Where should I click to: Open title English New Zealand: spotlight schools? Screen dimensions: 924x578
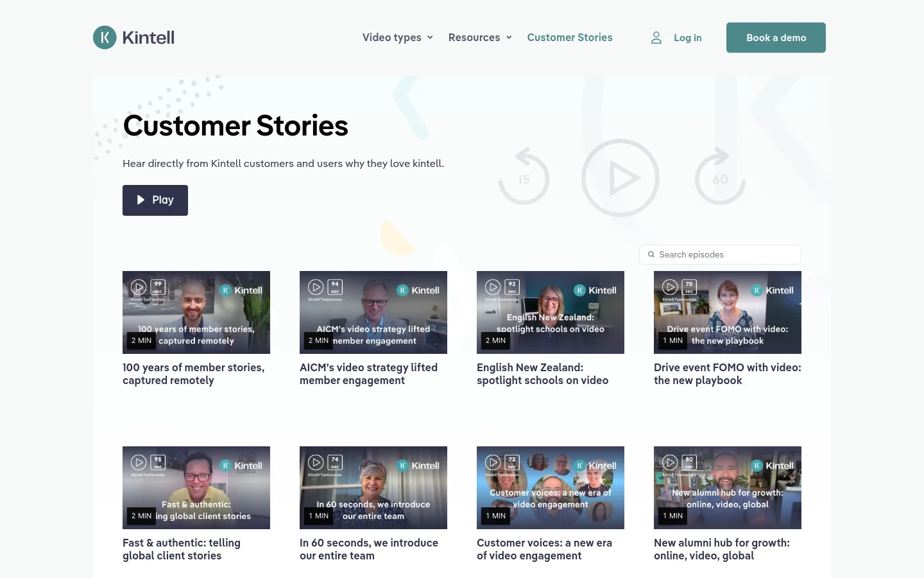pos(542,374)
